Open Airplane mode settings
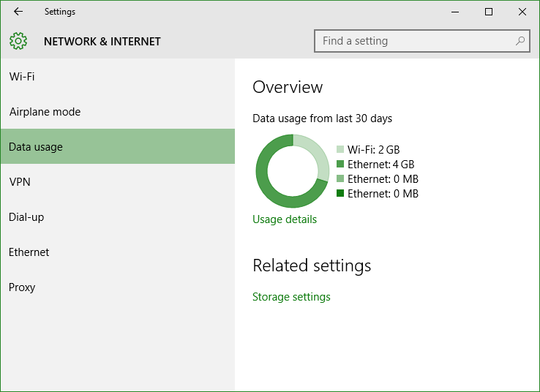The height and width of the screenshot is (392, 540). (118, 111)
